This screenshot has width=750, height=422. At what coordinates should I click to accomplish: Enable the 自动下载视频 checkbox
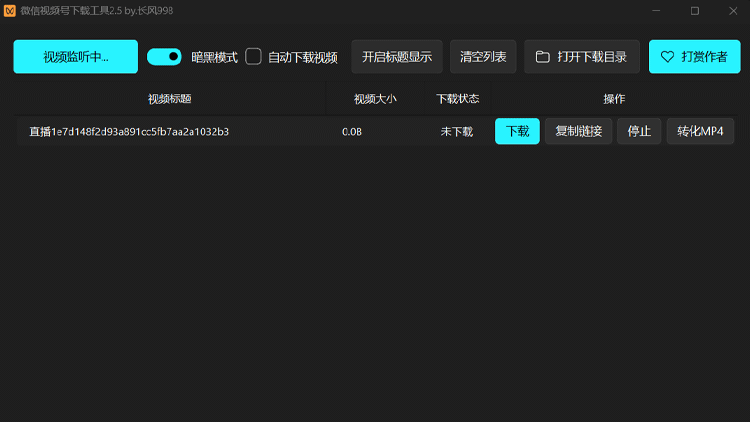click(x=254, y=57)
